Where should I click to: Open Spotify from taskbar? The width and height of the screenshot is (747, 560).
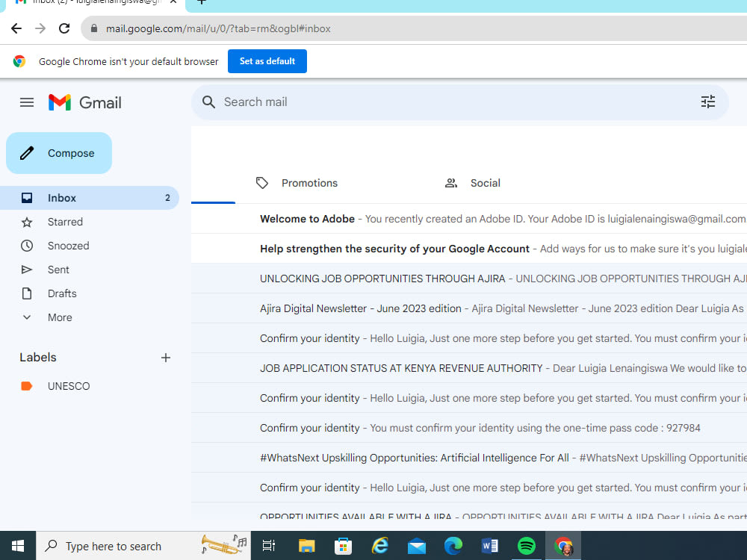(527, 546)
